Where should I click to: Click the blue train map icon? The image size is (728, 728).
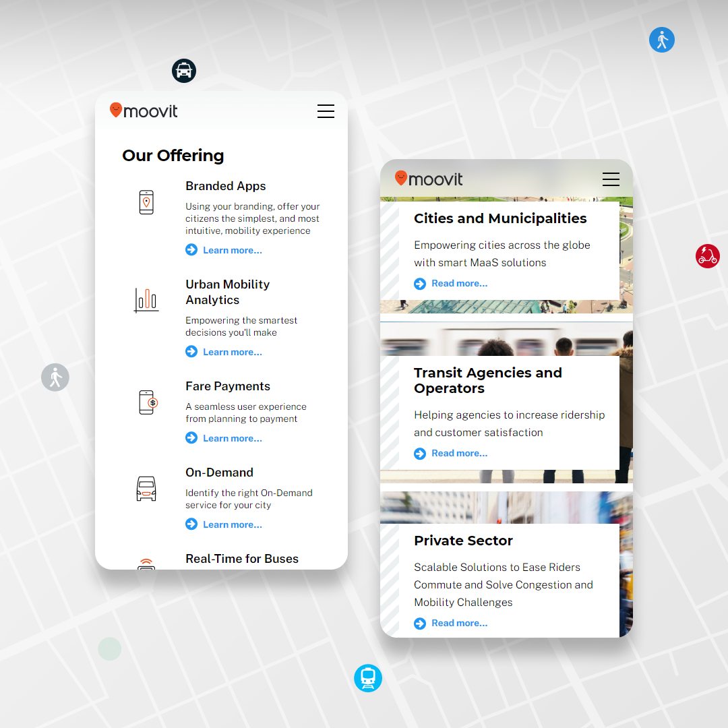368,678
